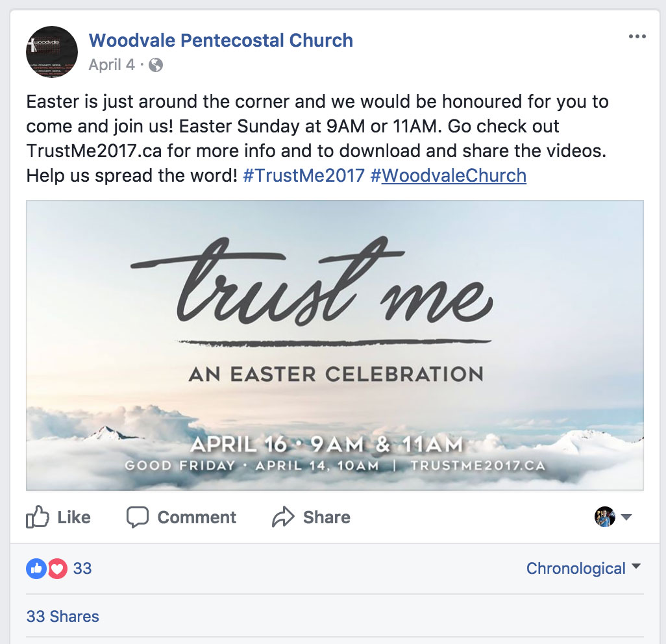666x644 pixels.
Task: Click the Comment speech bubble icon
Action: tap(137, 517)
